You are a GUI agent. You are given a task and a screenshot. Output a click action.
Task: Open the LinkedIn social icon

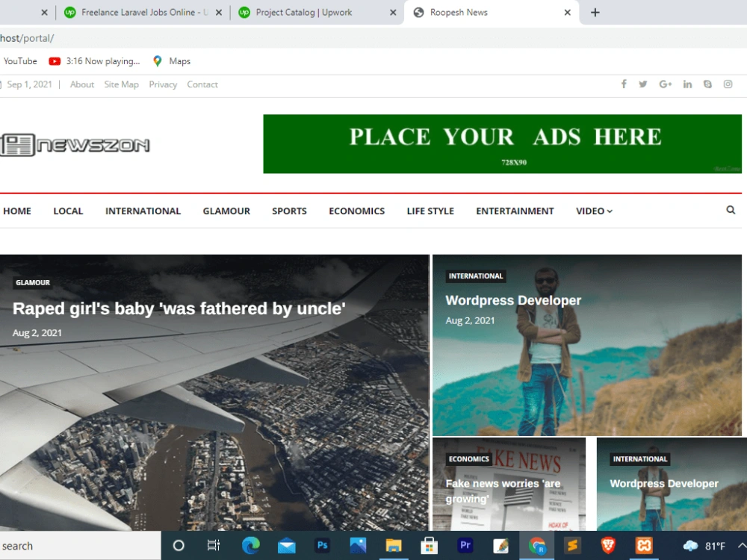coord(687,84)
